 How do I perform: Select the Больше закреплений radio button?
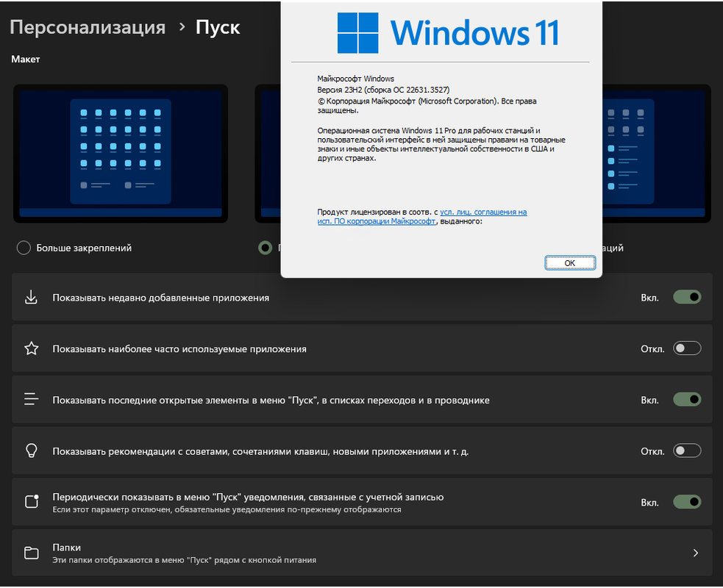tap(24, 248)
